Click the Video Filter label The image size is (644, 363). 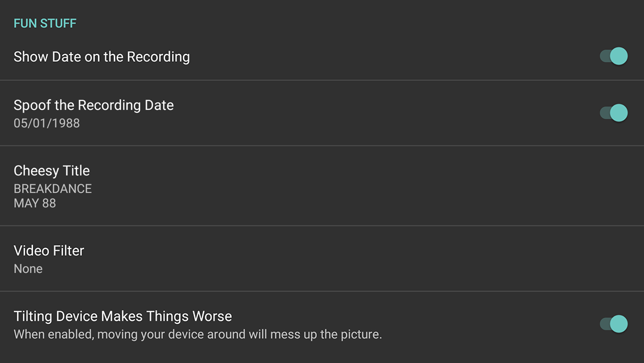49,250
